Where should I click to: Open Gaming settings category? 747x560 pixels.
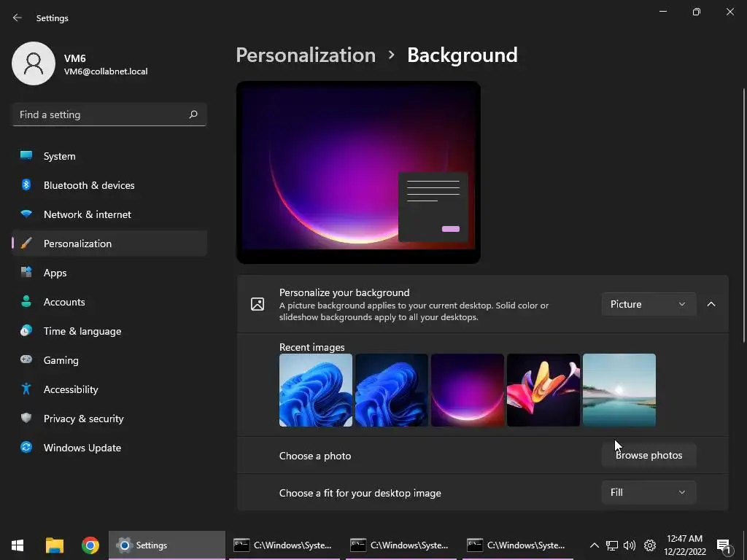(x=109, y=360)
